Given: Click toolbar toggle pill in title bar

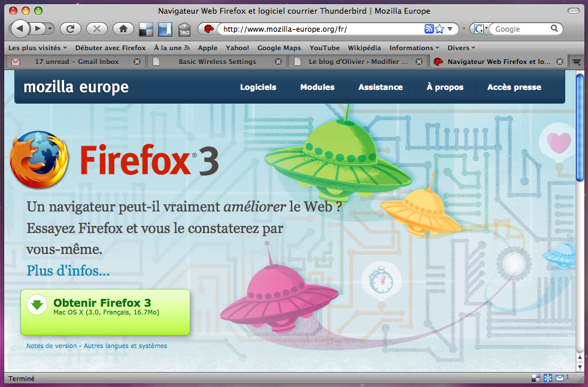Looking at the screenshot, I should 574,11.
